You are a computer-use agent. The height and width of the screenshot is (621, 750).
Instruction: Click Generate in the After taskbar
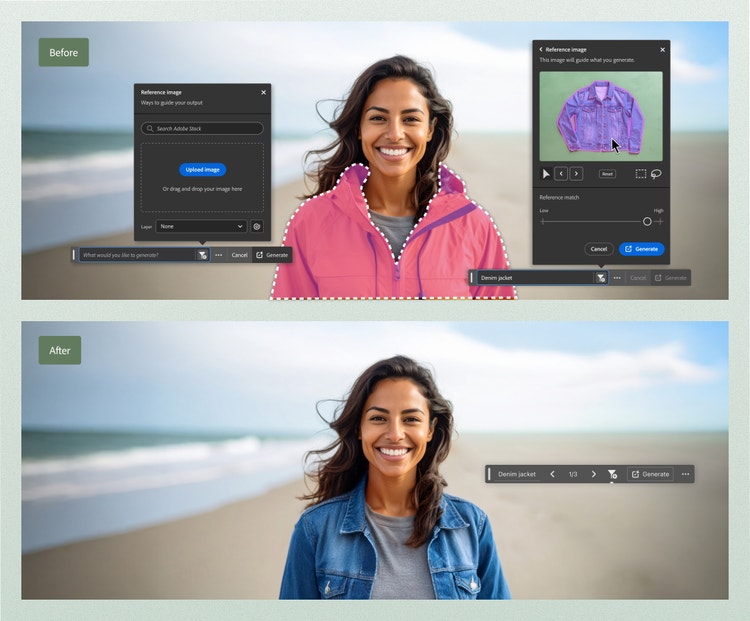[x=651, y=474]
